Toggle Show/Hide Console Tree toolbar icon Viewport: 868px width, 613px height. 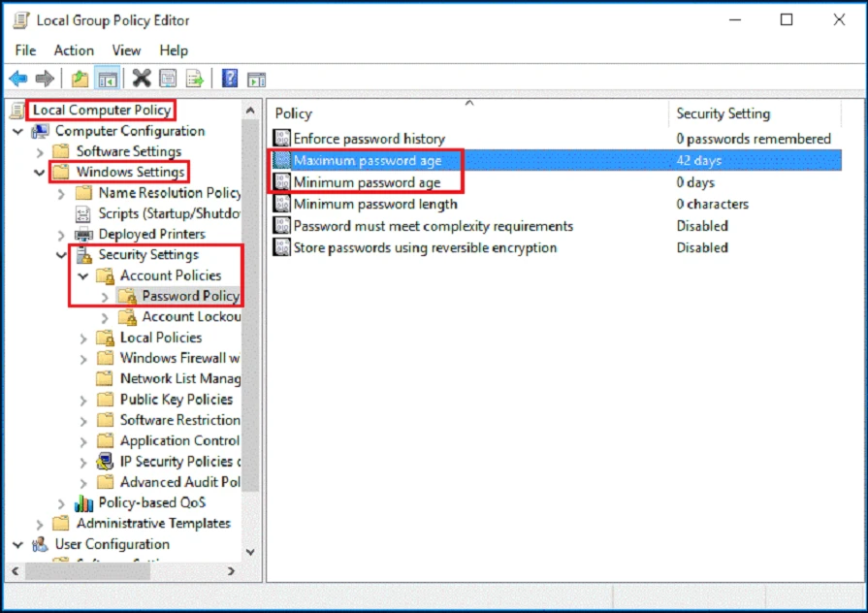click(107, 79)
